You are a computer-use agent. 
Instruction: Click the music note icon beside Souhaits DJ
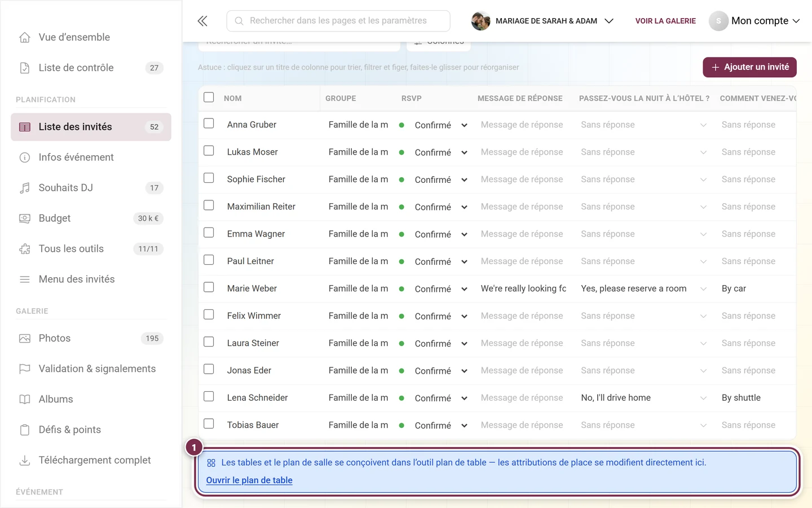25,188
